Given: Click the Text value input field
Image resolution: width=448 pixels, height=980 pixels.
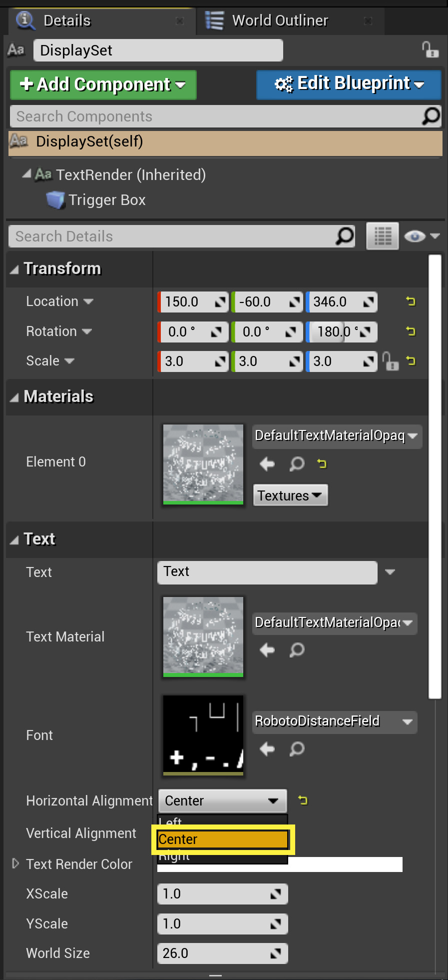Looking at the screenshot, I should [x=267, y=572].
